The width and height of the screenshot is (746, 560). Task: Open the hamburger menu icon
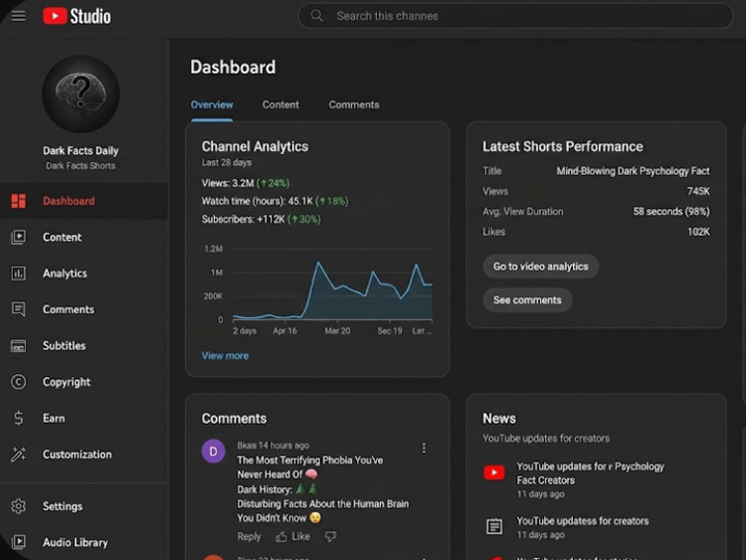(x=19, y=16)
